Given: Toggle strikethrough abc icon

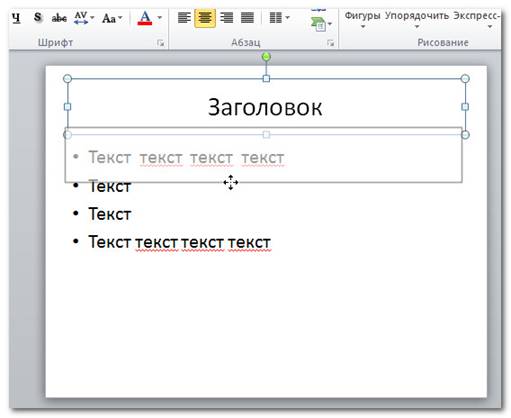Looking at the screenshot, I should click(x=59, y=18).
